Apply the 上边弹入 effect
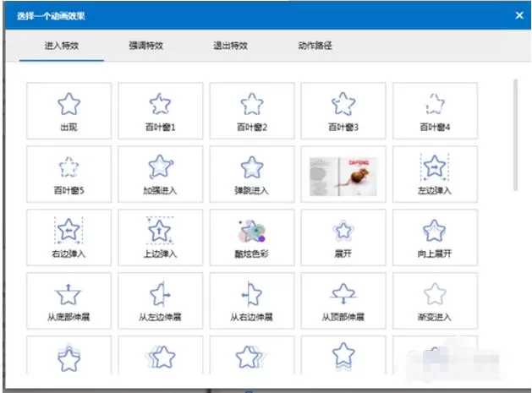This screenshot has height=393, width=532. (161, 237)
